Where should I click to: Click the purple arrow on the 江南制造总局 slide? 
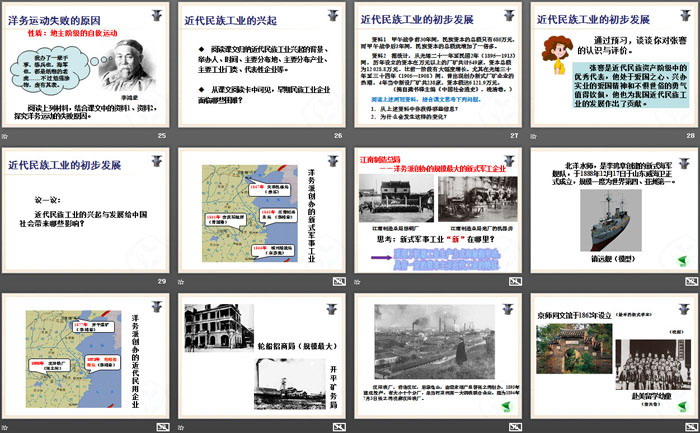381,258
